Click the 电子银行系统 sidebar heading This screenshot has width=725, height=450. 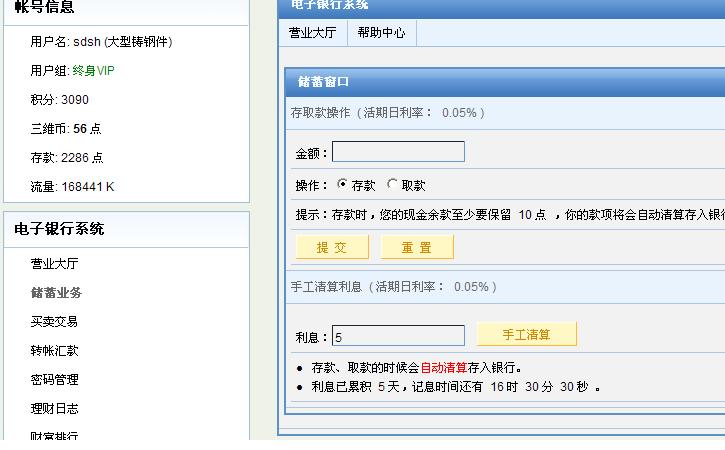(59, 229)
